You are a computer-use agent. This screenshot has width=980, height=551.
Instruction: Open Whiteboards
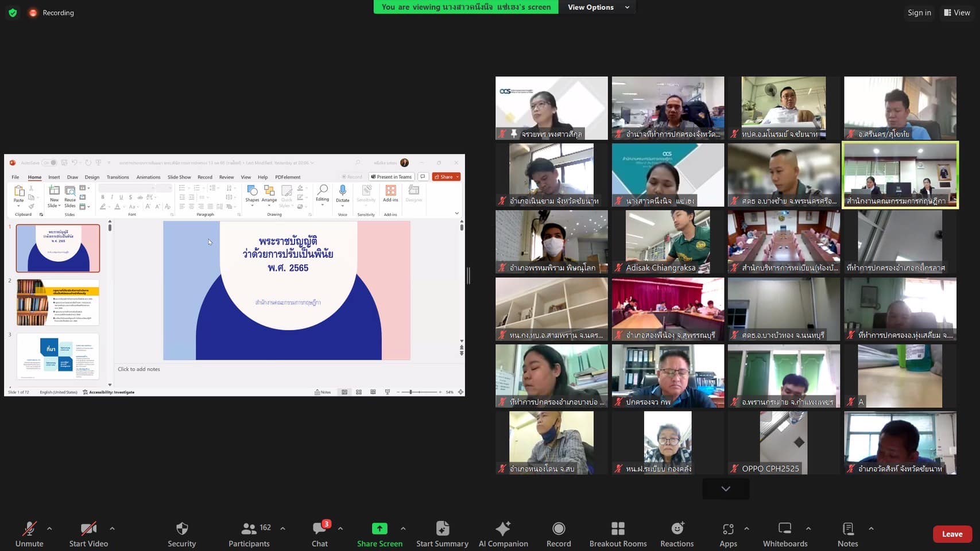point(785,534)
